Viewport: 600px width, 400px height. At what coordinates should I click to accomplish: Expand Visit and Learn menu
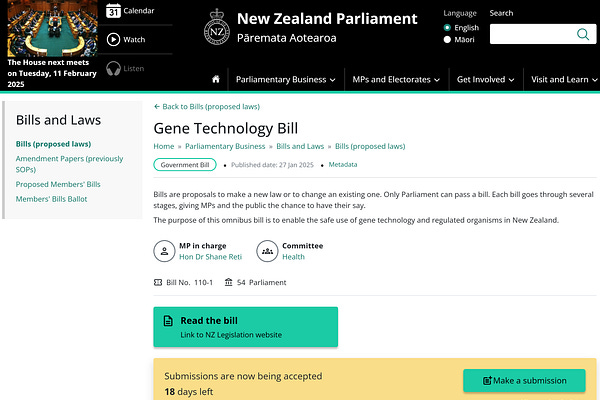564,80
